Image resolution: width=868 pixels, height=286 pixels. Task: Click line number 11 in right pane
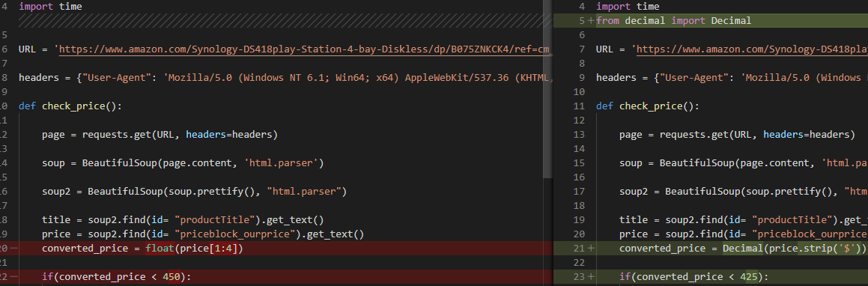click(x=581, y=106)
